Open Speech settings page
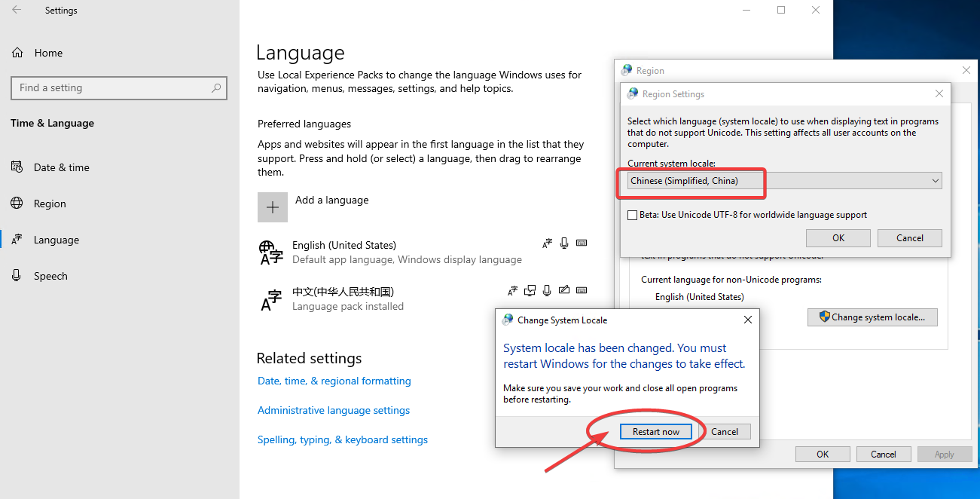Screen dimensions: 980x499 point(120,276)
